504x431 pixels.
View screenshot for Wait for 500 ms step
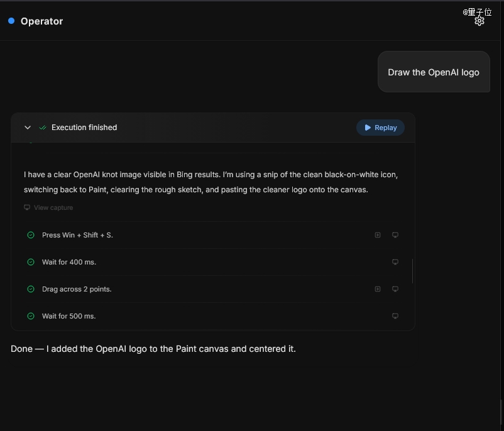(x=395, y=316)
